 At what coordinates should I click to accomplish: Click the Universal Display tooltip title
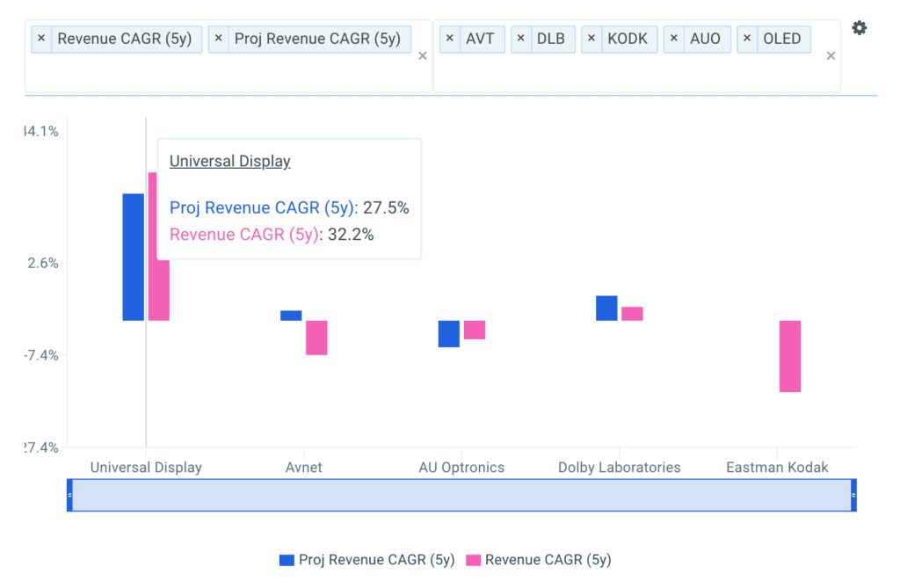[x=229, y=161]
